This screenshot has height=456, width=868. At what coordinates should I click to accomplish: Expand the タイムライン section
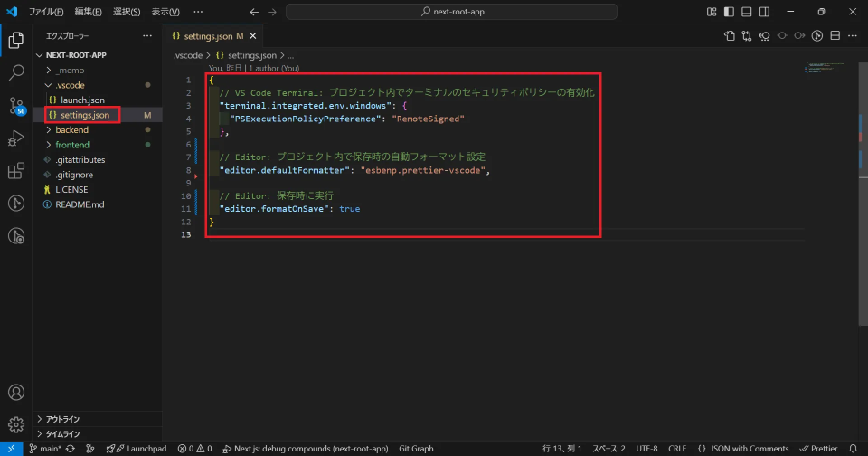[62, 434]
